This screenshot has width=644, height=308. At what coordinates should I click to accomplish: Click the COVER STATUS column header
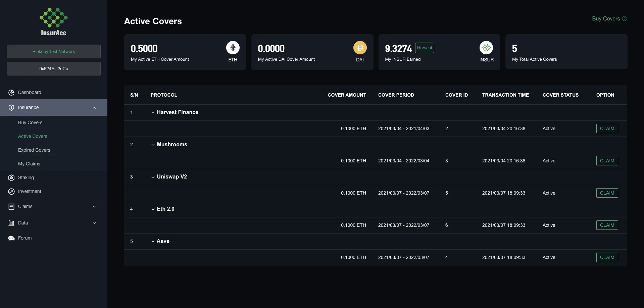pyautogui.click(x=560, y=95)
